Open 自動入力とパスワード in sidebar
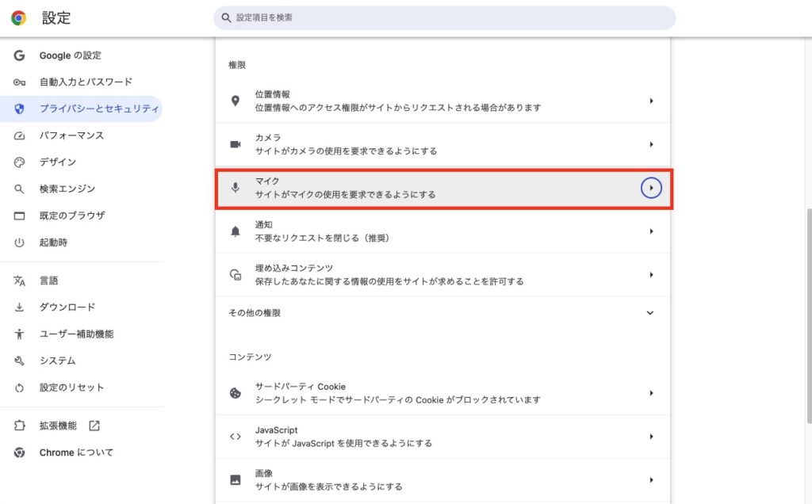The width and height of the screenshot is (812, 504). pos(86,82)
